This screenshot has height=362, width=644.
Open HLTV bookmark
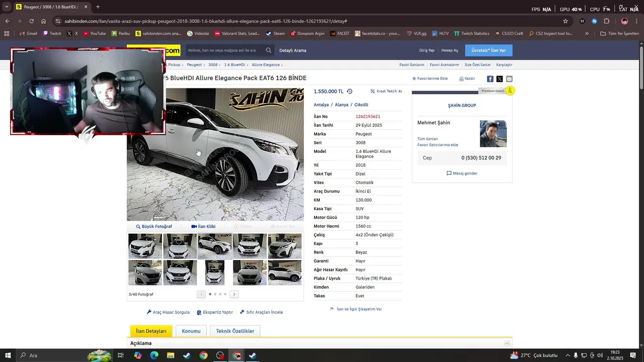(x=440, y=34)
